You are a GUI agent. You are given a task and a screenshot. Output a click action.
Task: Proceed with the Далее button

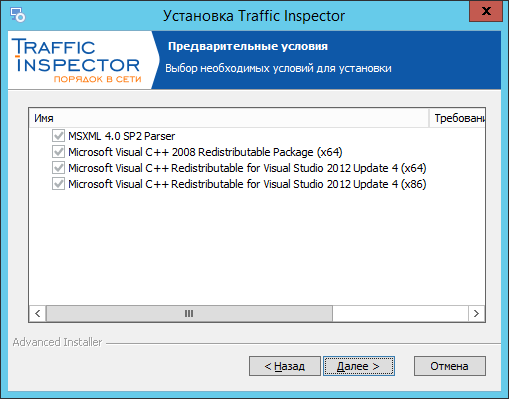(359, 366)
